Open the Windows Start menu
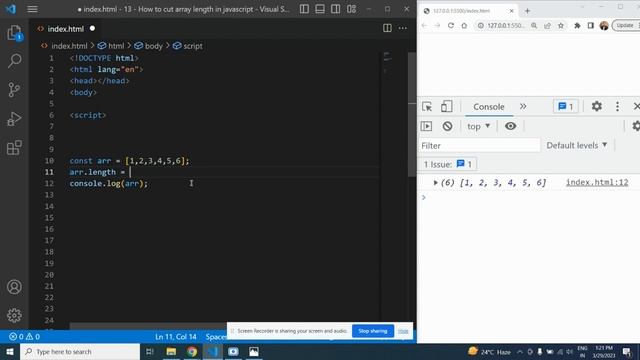This screenshot has width=640, height=360. coord(10,351)
